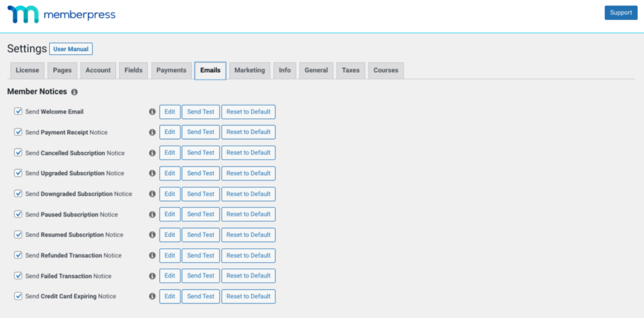
Task: Switch to the License tab
Action: pyautogui.click(x=27, y=70)
